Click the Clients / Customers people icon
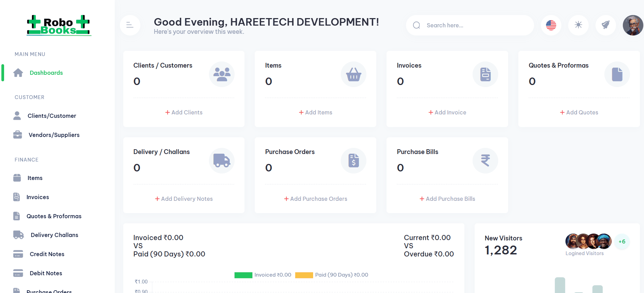The height and width of the screenshot is (293, 644). (222, 74)
